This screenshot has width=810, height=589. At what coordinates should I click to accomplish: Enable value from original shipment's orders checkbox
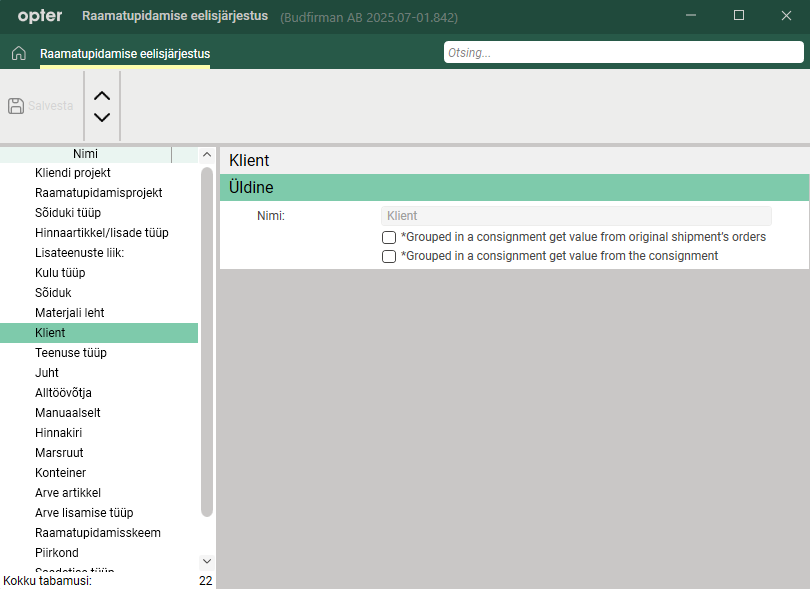(x=389, y=237)
